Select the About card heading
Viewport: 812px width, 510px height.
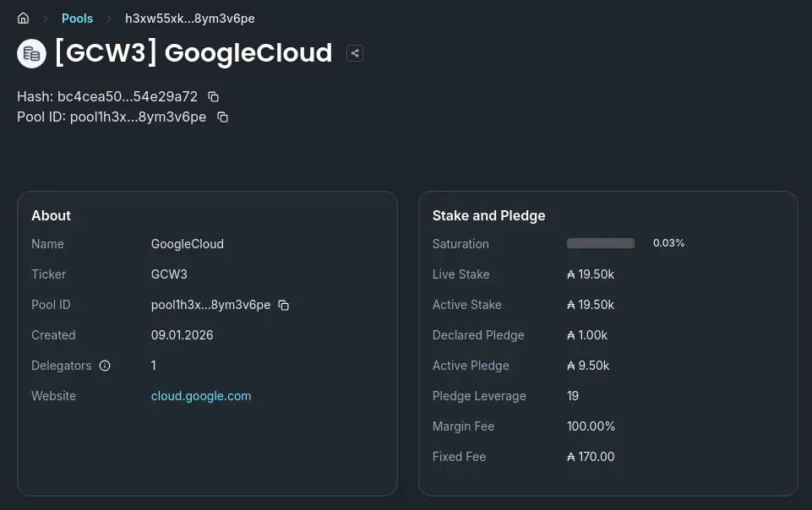pyautogui.click(x=52, y=215)
